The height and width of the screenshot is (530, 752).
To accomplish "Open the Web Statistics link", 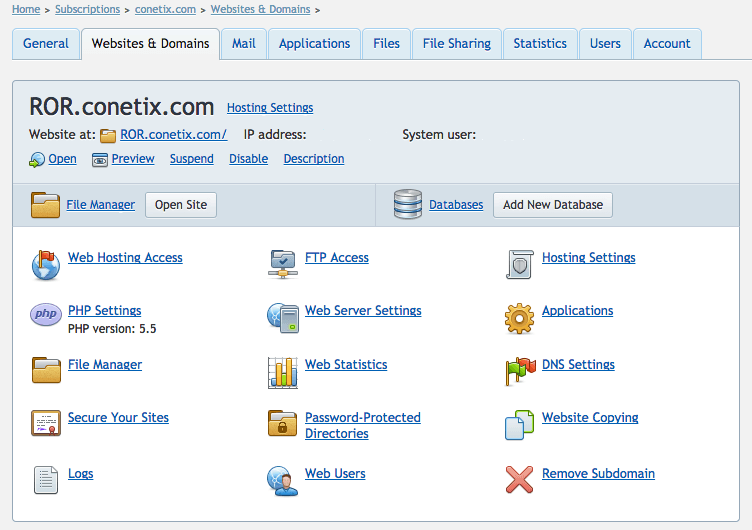I will click(346, 365).
